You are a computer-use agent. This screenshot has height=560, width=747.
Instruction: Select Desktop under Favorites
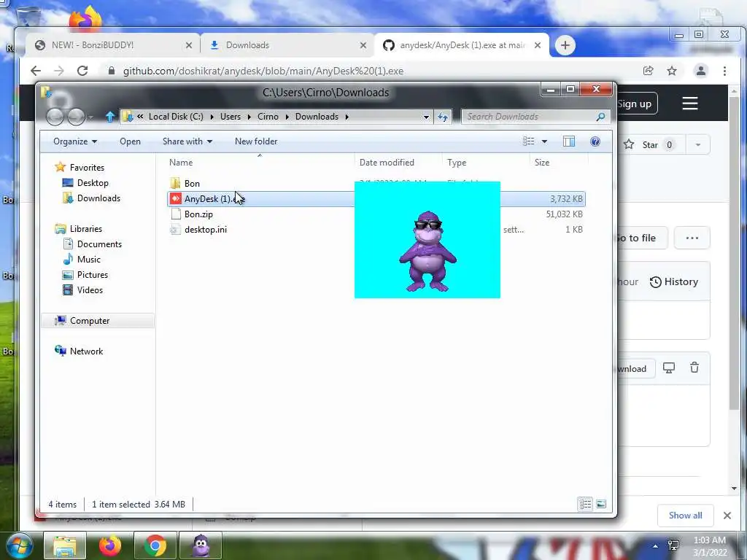tap(86, 183)
